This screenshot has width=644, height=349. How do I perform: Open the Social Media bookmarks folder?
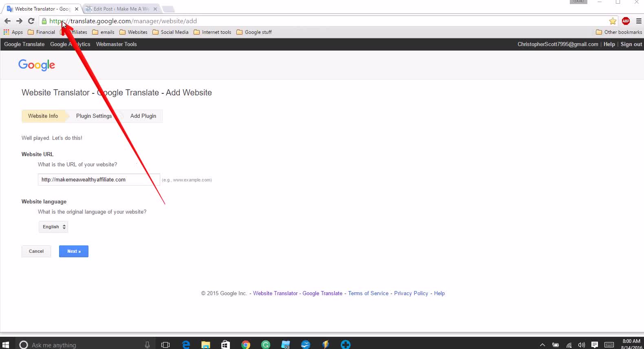pos(170,32)
